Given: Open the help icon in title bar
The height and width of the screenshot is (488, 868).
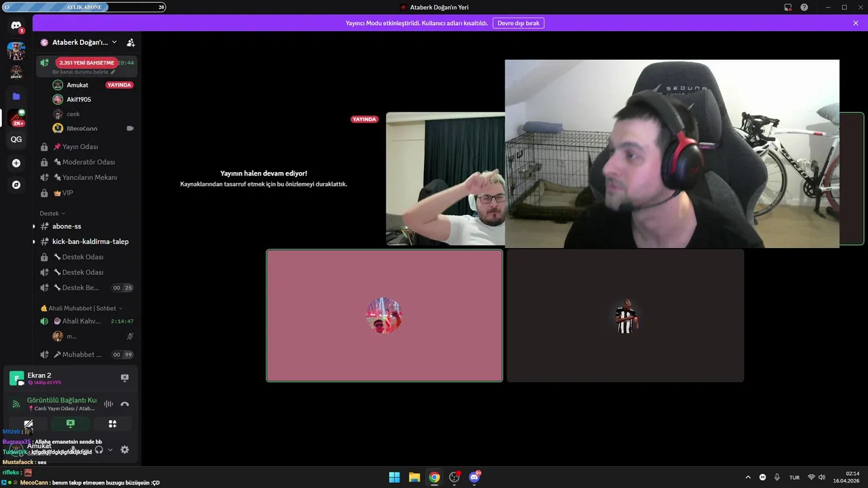Looking at the screenshot, I should pos(804,7).
